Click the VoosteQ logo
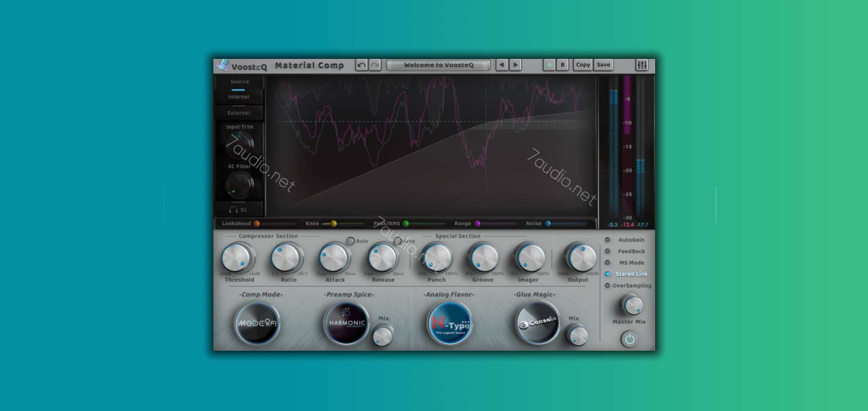Viewport: 868px width, 411px height. click(241, 66)
